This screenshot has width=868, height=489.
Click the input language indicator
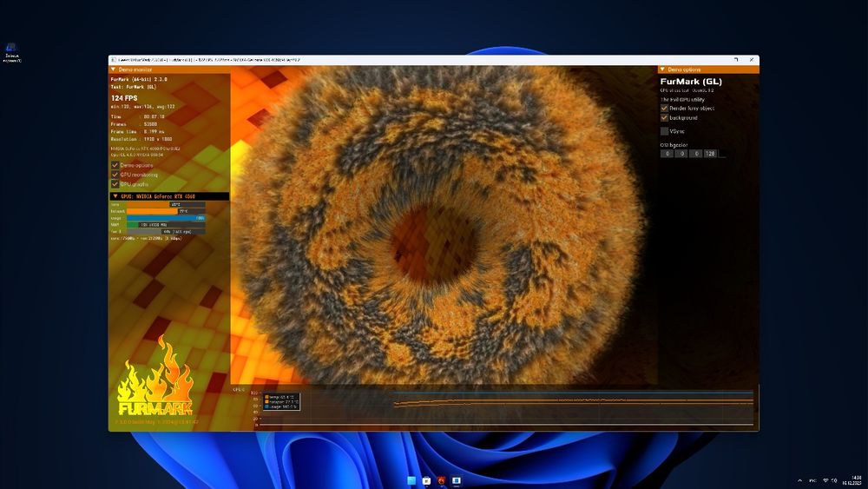point(812,480)
